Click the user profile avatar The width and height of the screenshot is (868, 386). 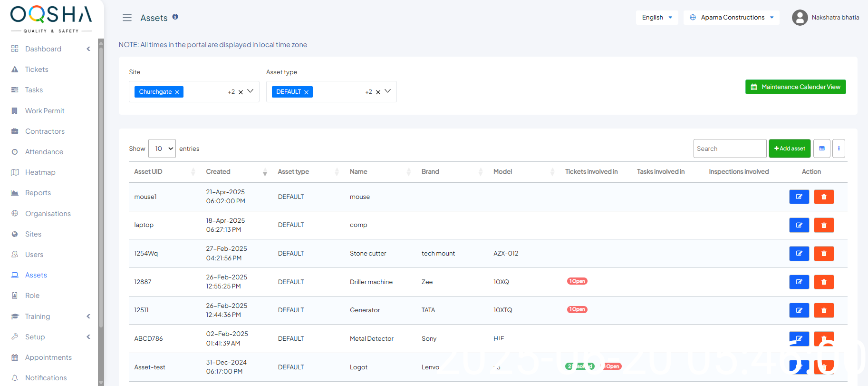(800, 18)
